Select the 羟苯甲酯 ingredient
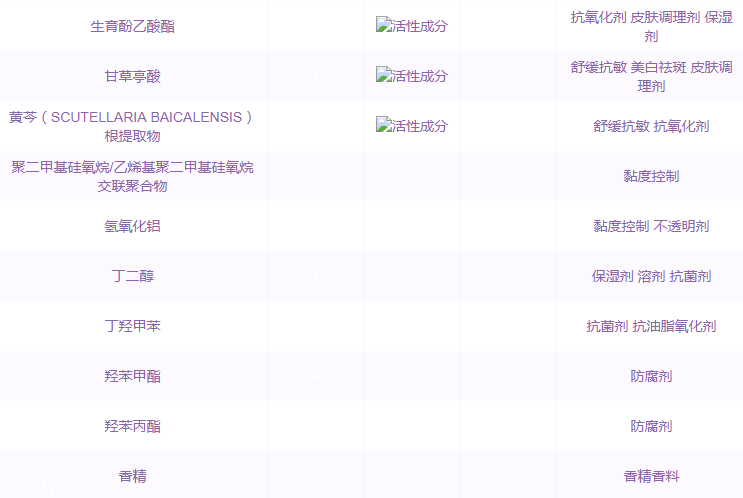The image size is (743, 498). tap(132, 376)
